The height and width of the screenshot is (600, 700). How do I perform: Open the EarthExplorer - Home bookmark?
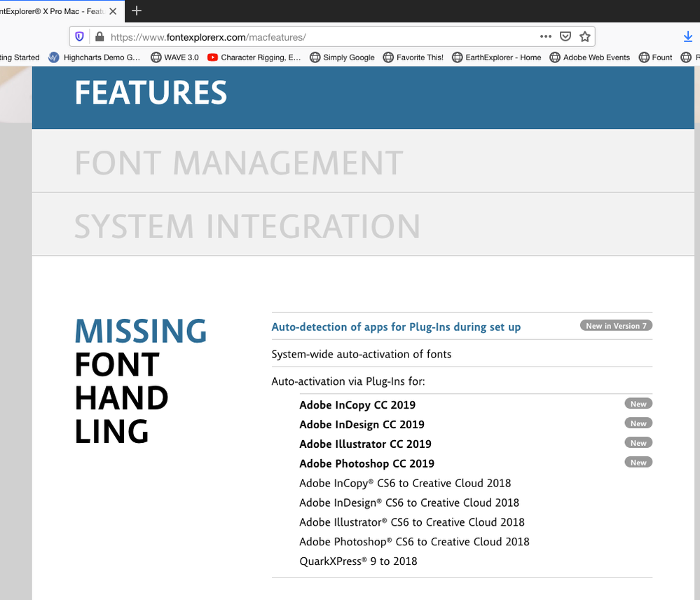(x=496, y=57)
